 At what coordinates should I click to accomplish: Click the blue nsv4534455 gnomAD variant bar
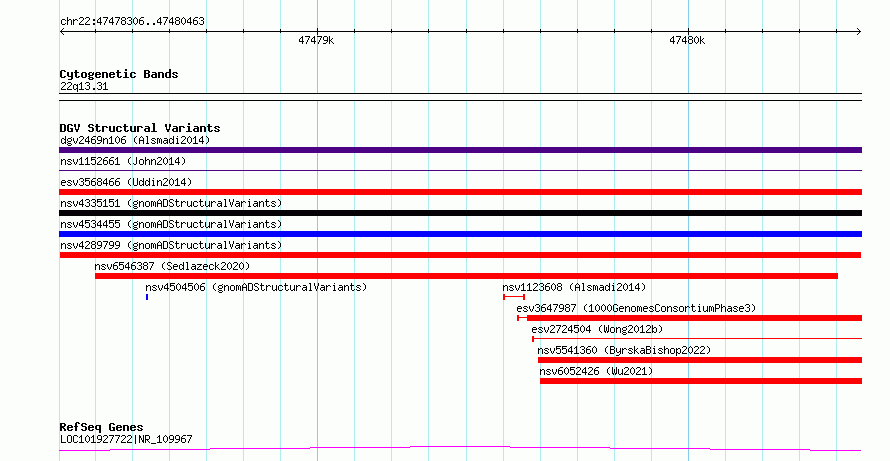[x=460, y=234]
